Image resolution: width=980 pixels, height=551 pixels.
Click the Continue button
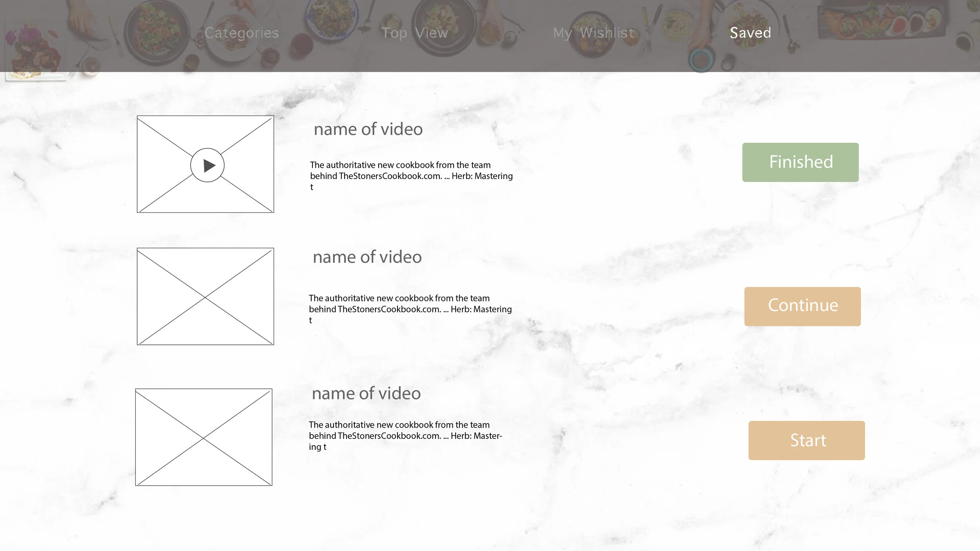[x=802, y=306]
